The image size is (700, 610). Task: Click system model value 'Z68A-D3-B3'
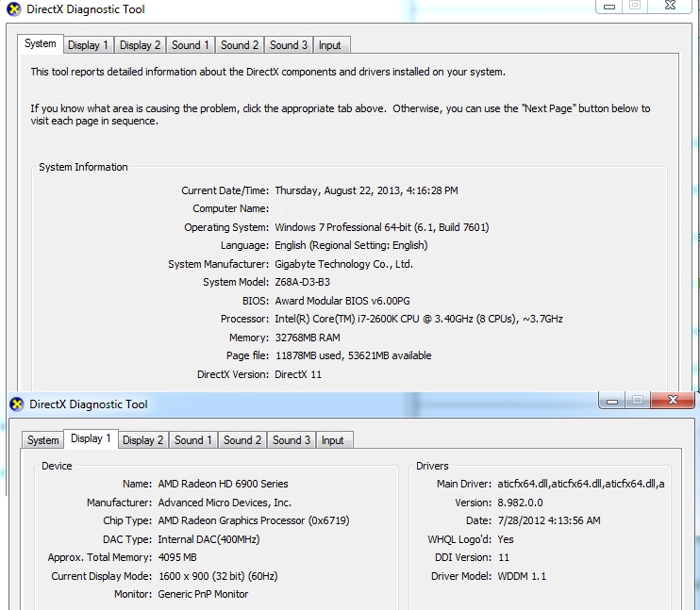pos(302,282)
